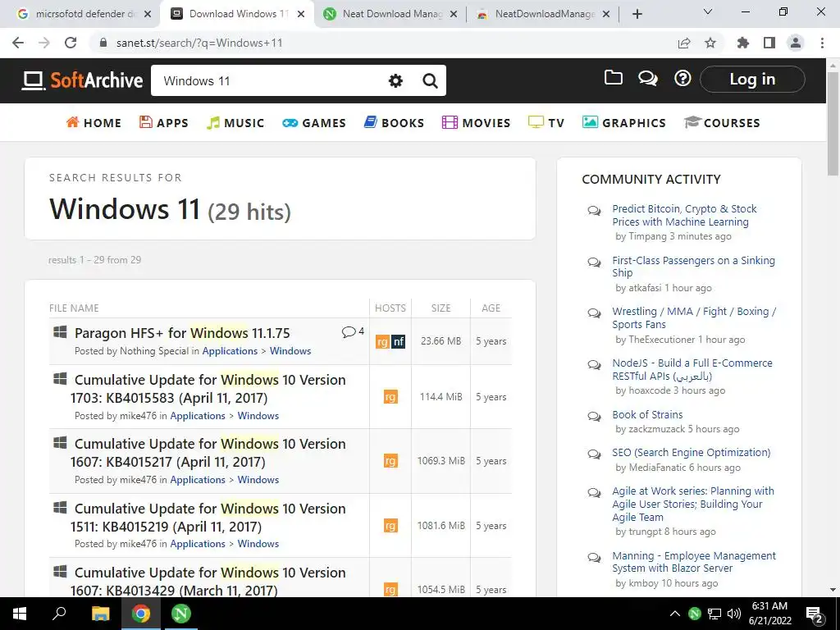
Task: Click the Windows logo icon beside KB4015583
Action: pos(60,379)
